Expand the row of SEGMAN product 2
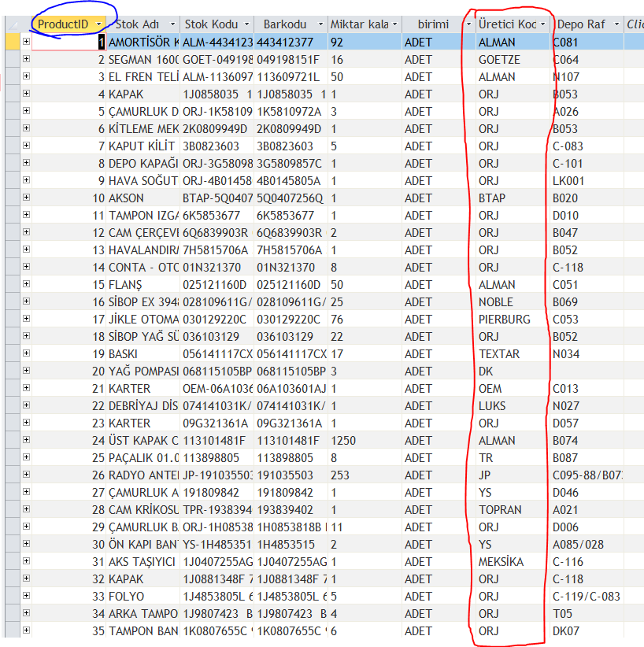The image size is (644, 647). click(x=27, y=59)
